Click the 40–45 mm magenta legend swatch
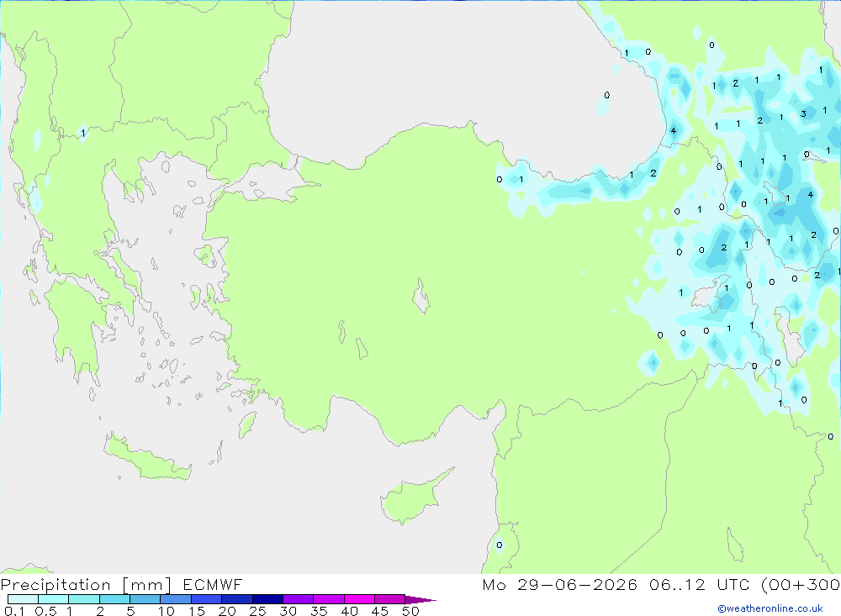The image size is (841, 616). [359, 599]
